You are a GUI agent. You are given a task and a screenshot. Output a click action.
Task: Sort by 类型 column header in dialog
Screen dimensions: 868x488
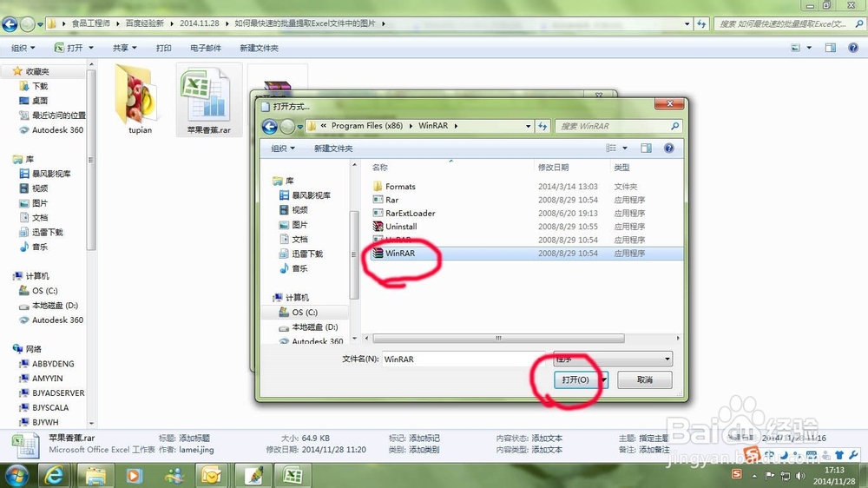621,168
